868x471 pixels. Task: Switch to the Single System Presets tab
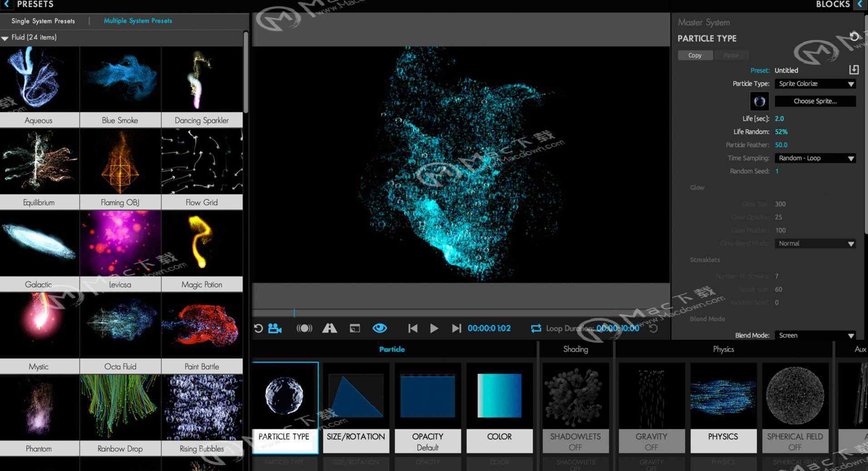(x=43, y=21)
